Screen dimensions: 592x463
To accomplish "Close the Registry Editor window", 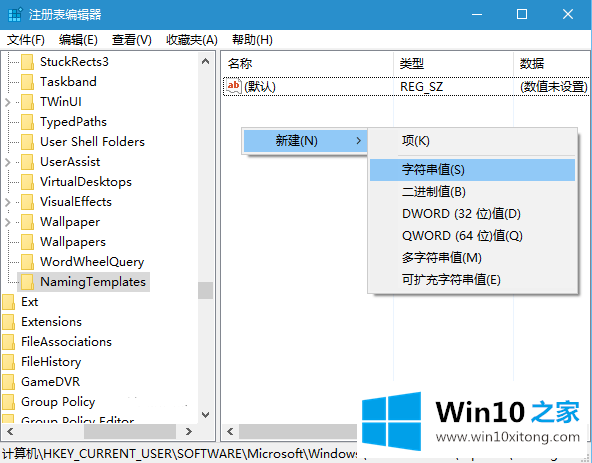I will point(568,15).
